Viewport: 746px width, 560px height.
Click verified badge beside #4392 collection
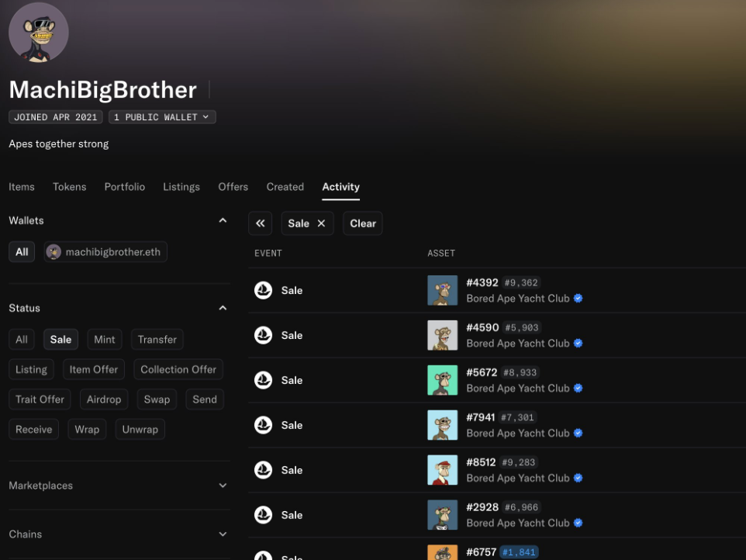tap(578, 299)
